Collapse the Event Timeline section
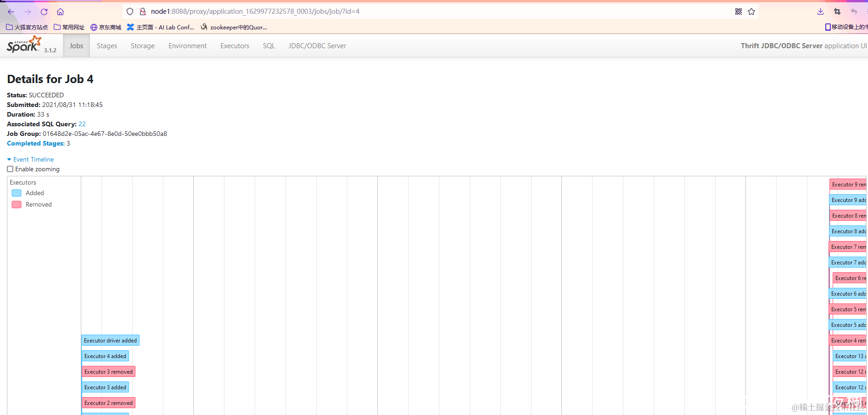This screenshot has height=415, width=868. pyautogui.click(x=30, y=159)
